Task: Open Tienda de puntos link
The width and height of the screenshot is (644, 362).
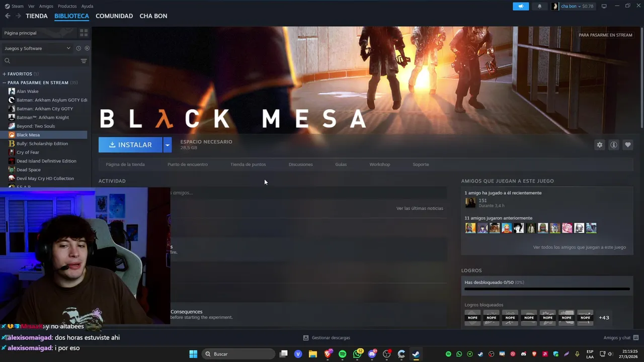Action: 248,164
